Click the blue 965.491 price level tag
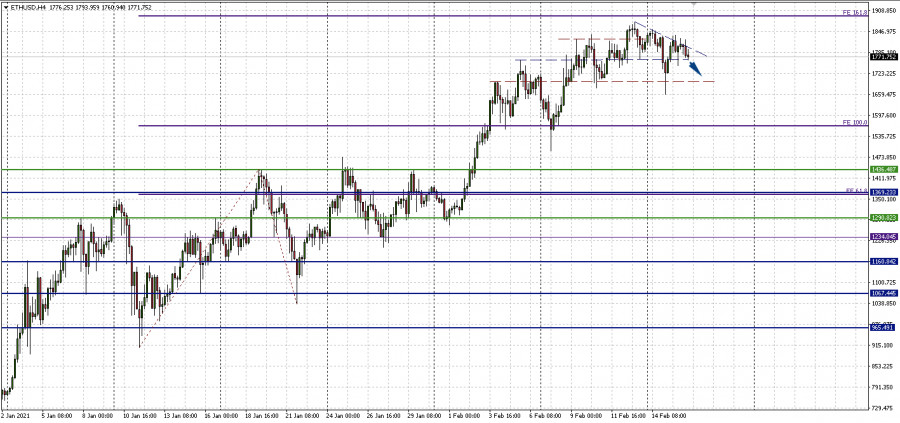Viewport: 900px width, 423px height. click(x=881, y=327)
